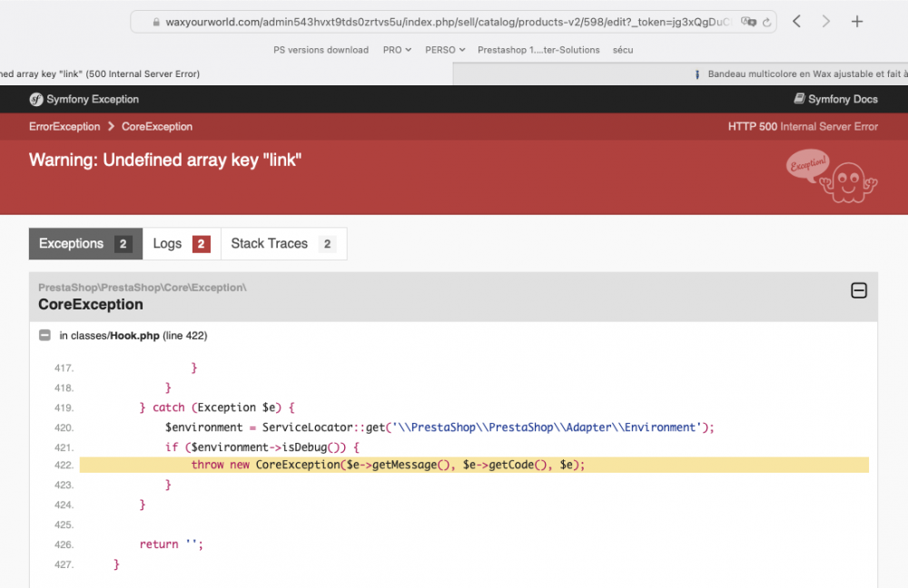The height and width of the screenshot is (588, 908).
Task: Collapse the classes/Hook.php trace
Action: click(44, 335)
